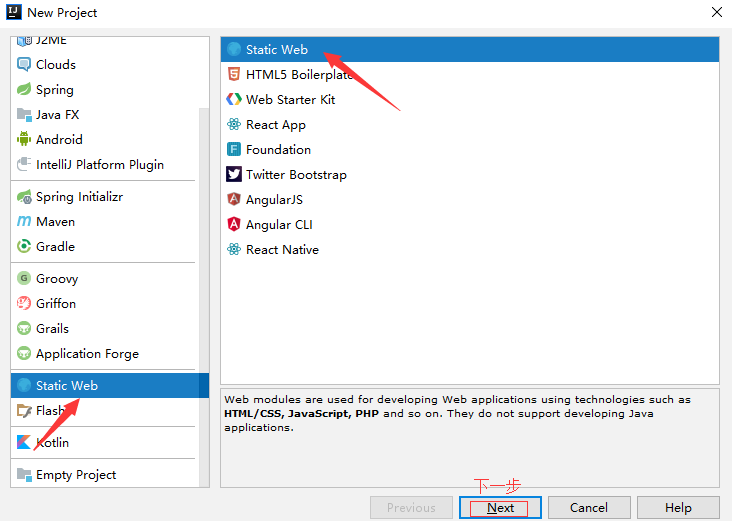Select Kotlin project type
Viewport: 732px width, 521px height.
[105, 442]
